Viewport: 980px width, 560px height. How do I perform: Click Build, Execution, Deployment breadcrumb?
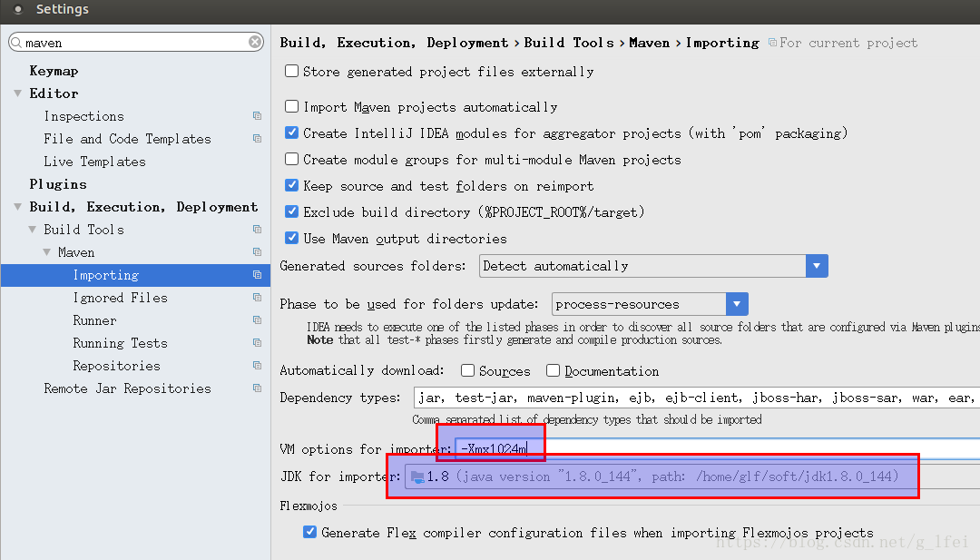pyautogui.click(x=394, y=43)
